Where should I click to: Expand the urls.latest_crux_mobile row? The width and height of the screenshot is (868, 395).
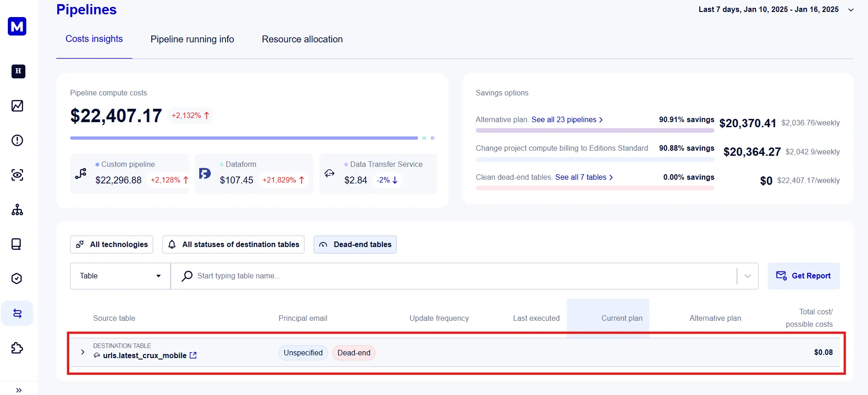click(x=83, y=352)
